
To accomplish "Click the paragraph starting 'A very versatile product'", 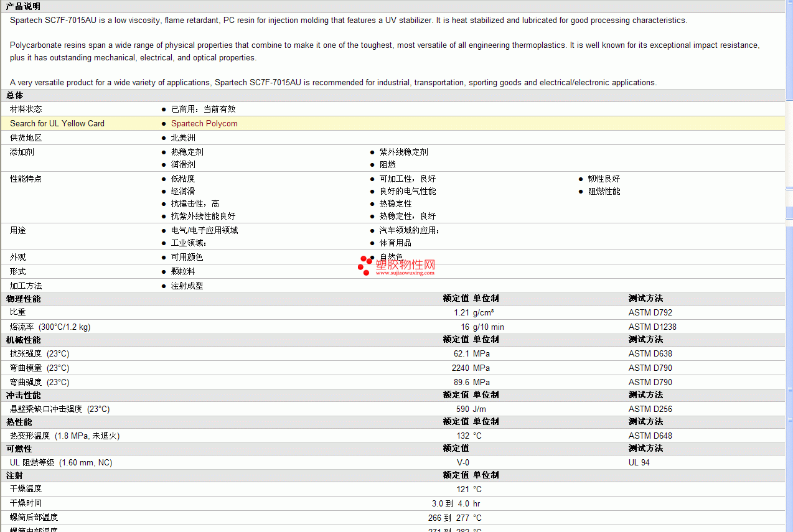I will point(333,82).
